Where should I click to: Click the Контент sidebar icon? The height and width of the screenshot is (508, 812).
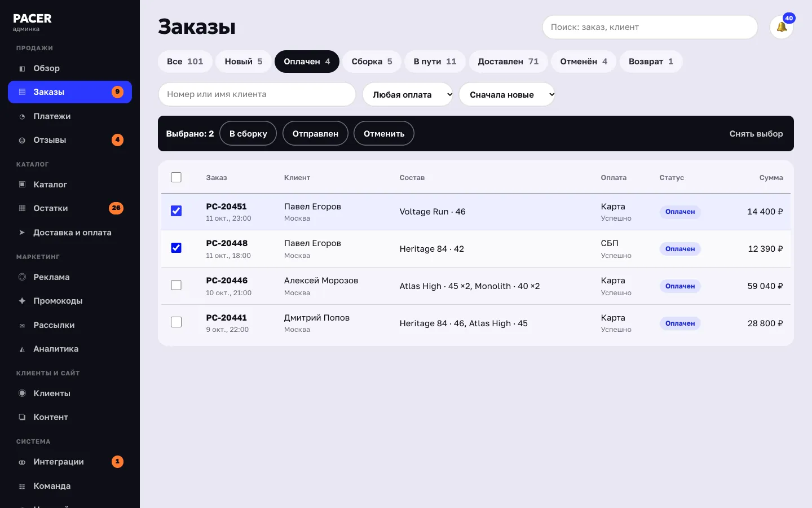[22, 417]
